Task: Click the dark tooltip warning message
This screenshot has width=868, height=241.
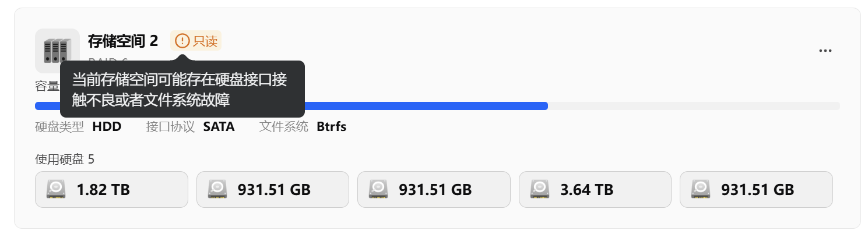Action: [182, 90]
